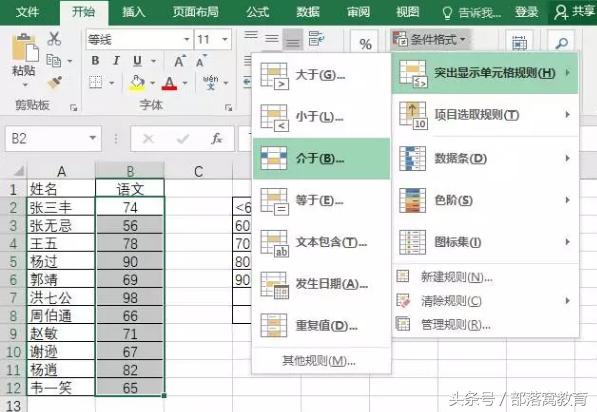Choose 发生日期(A) date occurring rule

pyautogui.click(x=321, y=284)
